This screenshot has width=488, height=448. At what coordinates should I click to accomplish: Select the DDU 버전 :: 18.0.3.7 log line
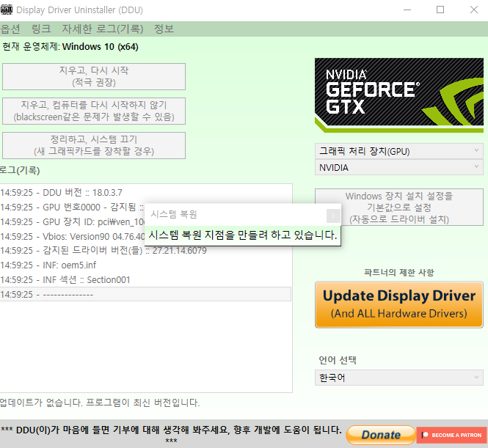(145, 192)
